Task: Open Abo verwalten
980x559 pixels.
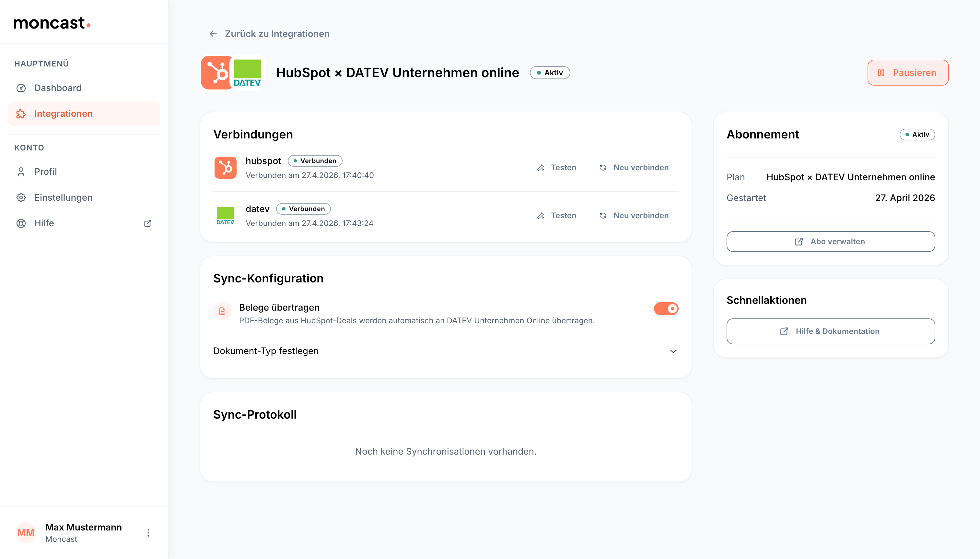Action: [x=830, y=242]
